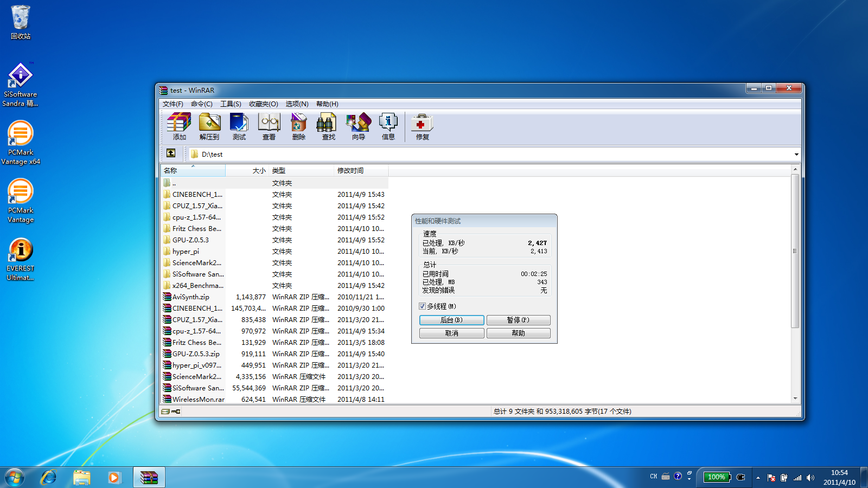Click the CH input language indicator
This screenshot has height=488, width=868.
(653, 477)
